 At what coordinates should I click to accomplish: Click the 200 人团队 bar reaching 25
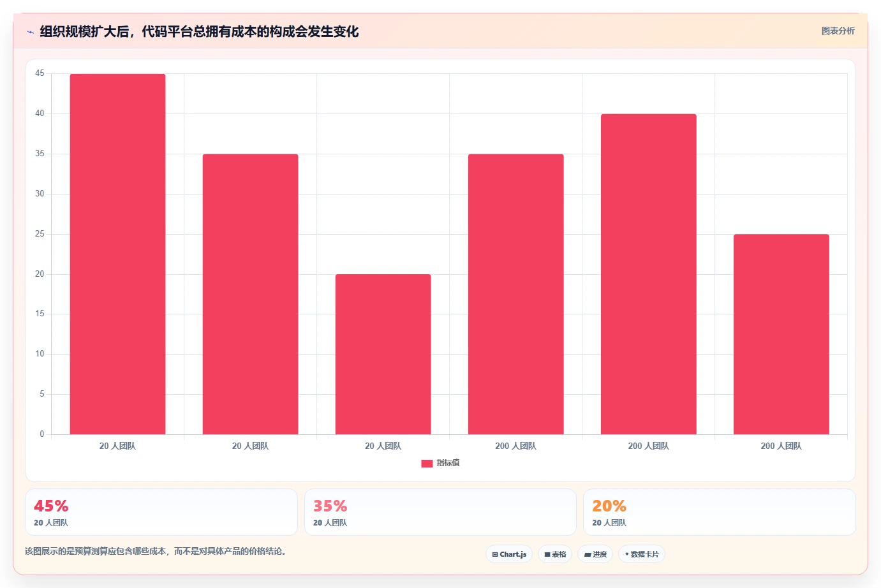point(781,335)
